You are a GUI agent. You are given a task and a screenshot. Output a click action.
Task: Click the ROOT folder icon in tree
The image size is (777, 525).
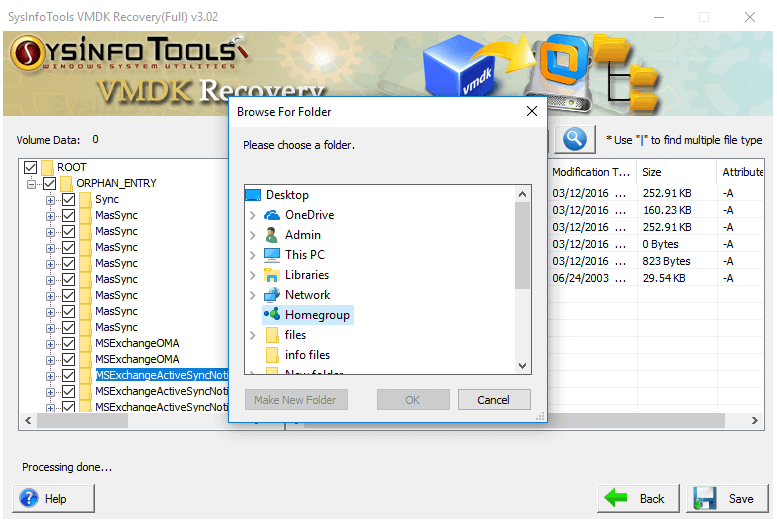pos(47,167)
